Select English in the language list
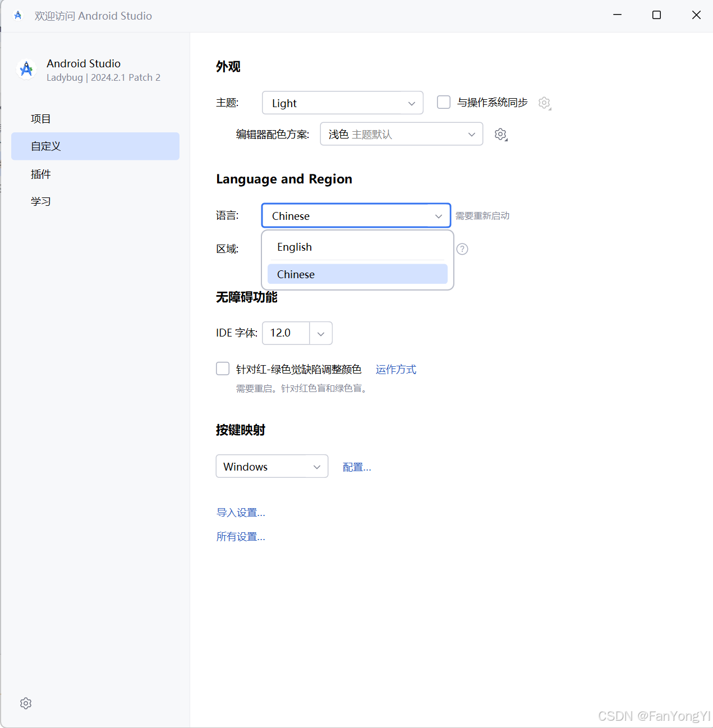Image resolution: width=713 pixels, height=728 pixels. [x=358, y=247]
